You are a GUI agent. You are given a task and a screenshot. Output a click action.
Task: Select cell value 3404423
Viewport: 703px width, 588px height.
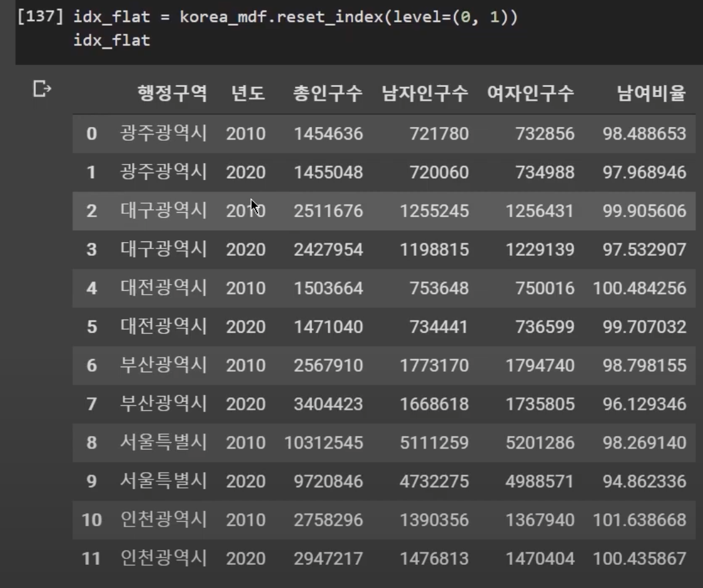[328, 403]
